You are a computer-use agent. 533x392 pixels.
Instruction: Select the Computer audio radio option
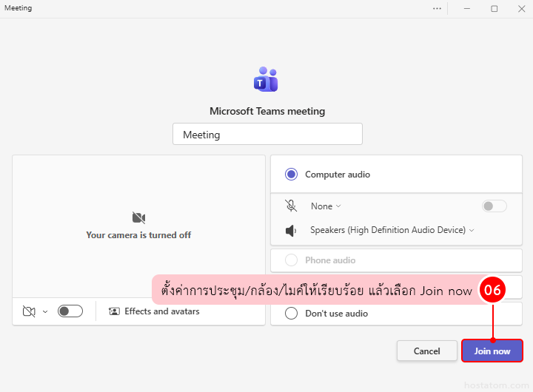click(292, 175)
